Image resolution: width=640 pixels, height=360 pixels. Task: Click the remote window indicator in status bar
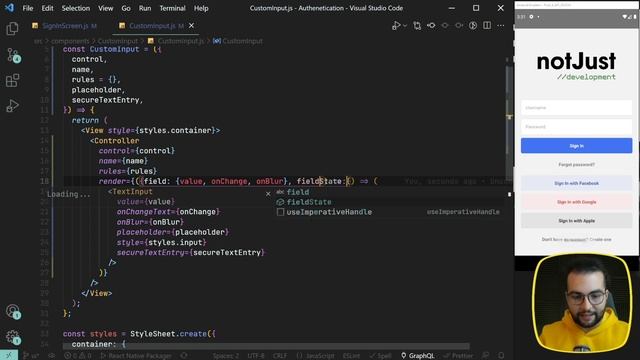(x=9, y=355)
